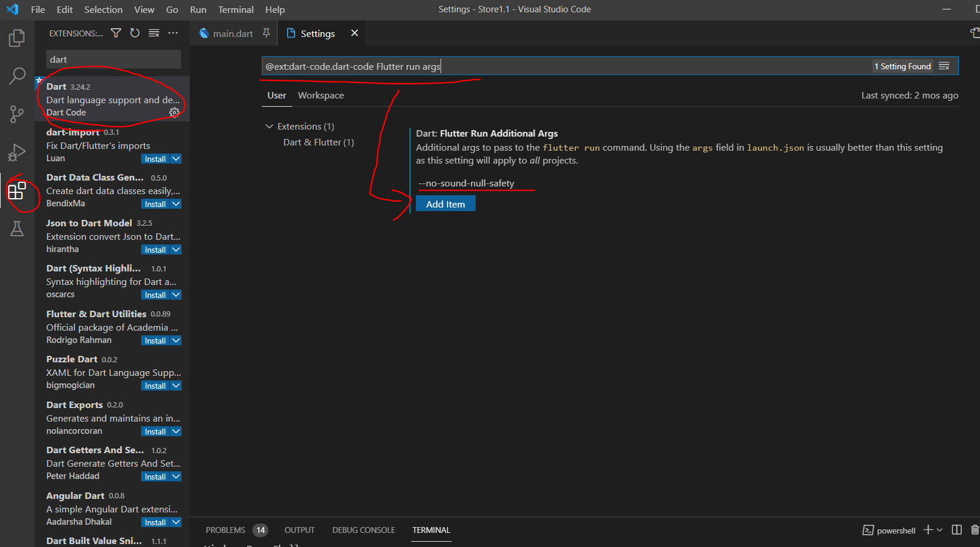Install the Angular Dart extension
This screenshot has width=980, height=547.
[155, 522]
